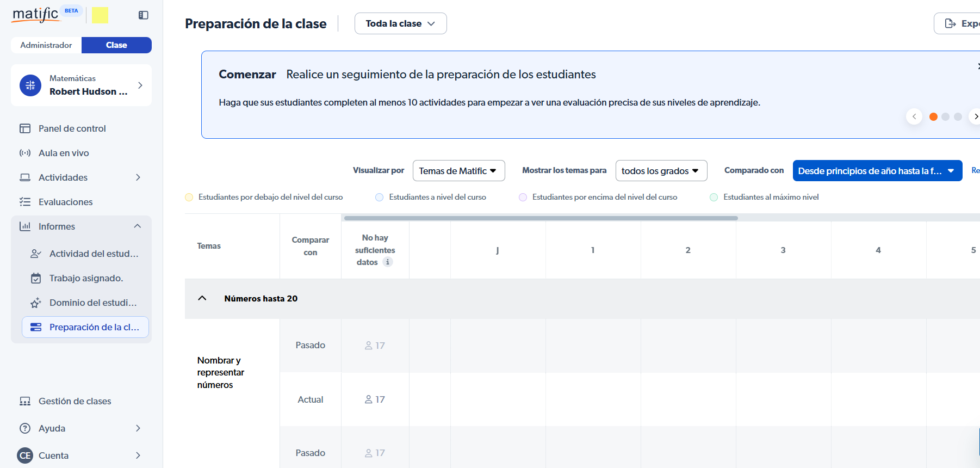Open Aula en vivo
The image size is (980, 468).
pos(64,153)
